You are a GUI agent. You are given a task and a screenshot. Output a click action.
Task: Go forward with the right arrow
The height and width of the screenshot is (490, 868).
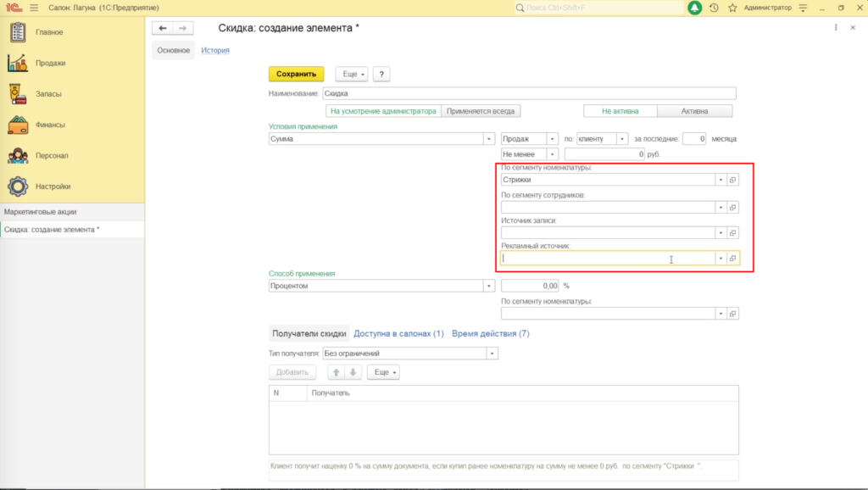(x=183, y=28)
